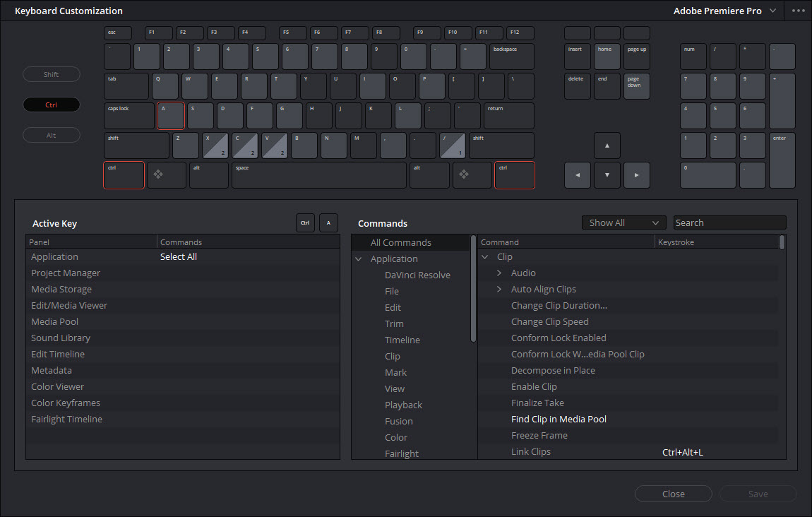
Task: Toggle the Ctrl modifier button
Action: (x=52, y=105)
